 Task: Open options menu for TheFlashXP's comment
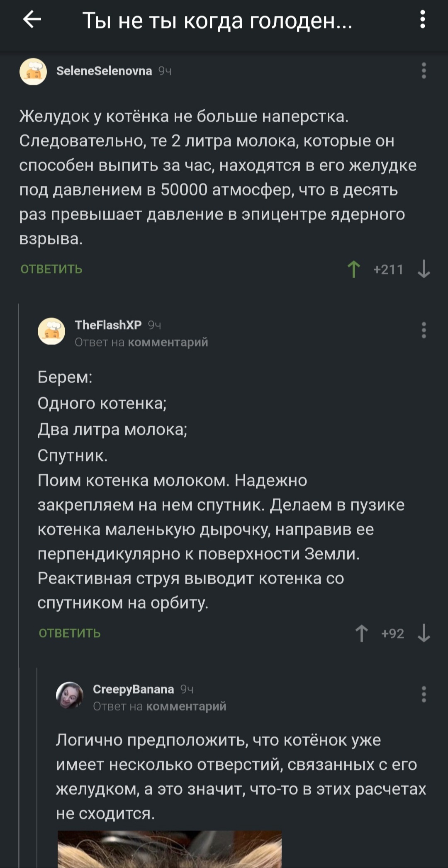[x=424, y=330]
